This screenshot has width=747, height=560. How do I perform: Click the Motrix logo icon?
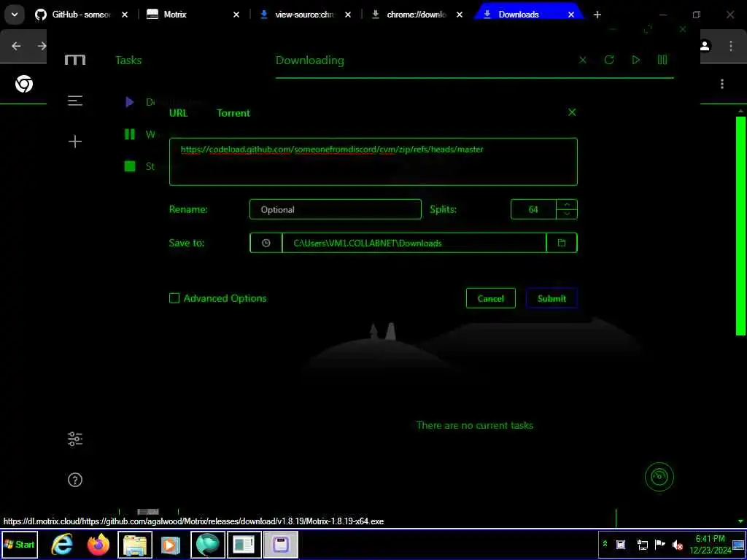(75, 60)
